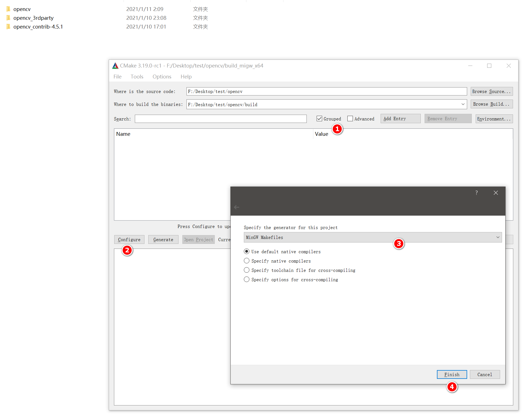Open the File menu
Screen dimensions: 527x420
[118, 77]
